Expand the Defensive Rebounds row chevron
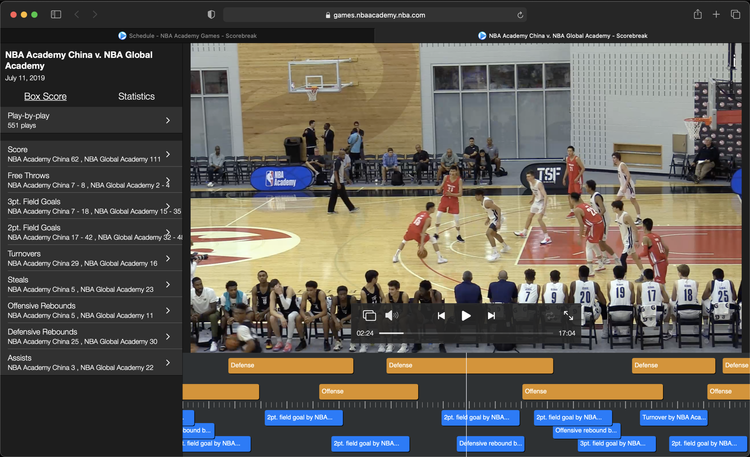Image resolution: width=750 pixels, height=457 pixels. pos(168,336)
